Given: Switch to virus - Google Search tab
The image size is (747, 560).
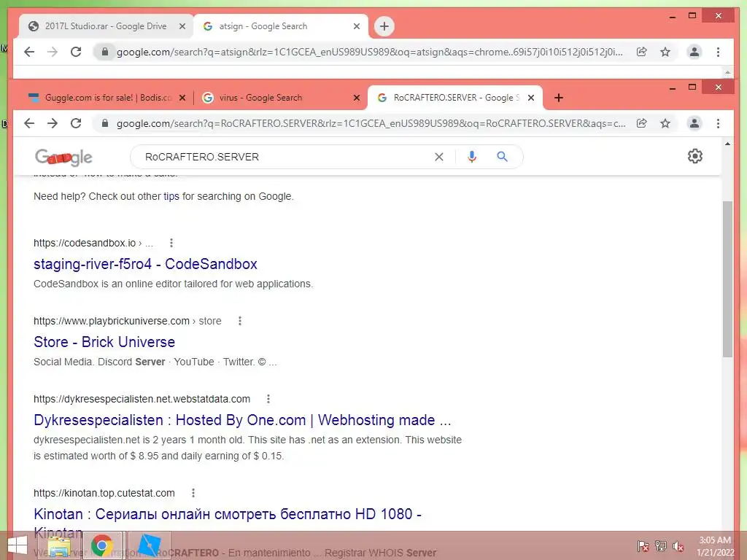Looking at the screenshot, I should pyautogui.click(x=280, y=98).
